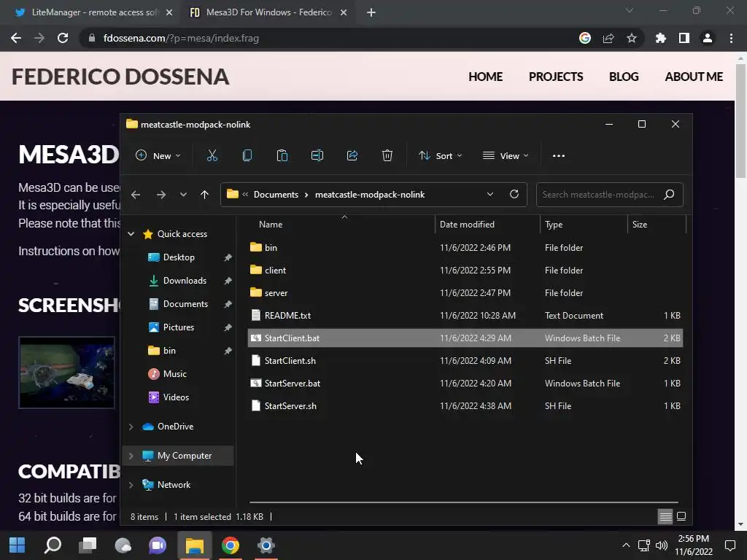747x560 pixels.
Task: Open the Sort dropdown
Action: (440, 156)
